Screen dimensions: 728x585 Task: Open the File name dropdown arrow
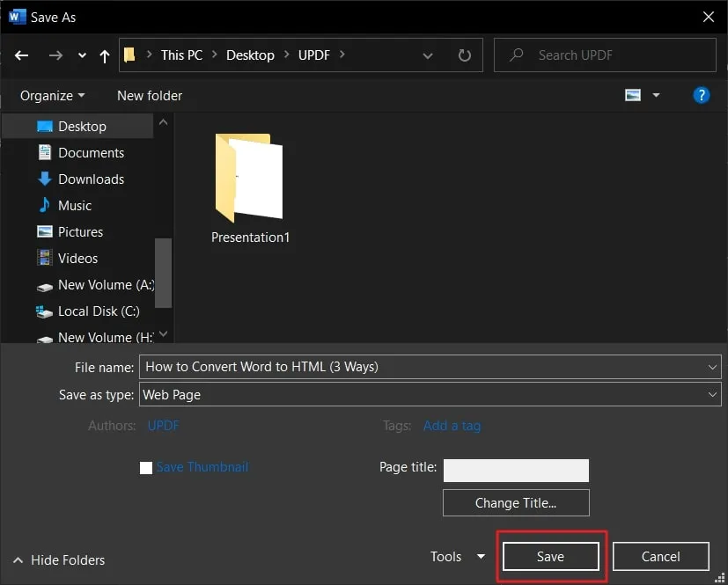point(712,367)
